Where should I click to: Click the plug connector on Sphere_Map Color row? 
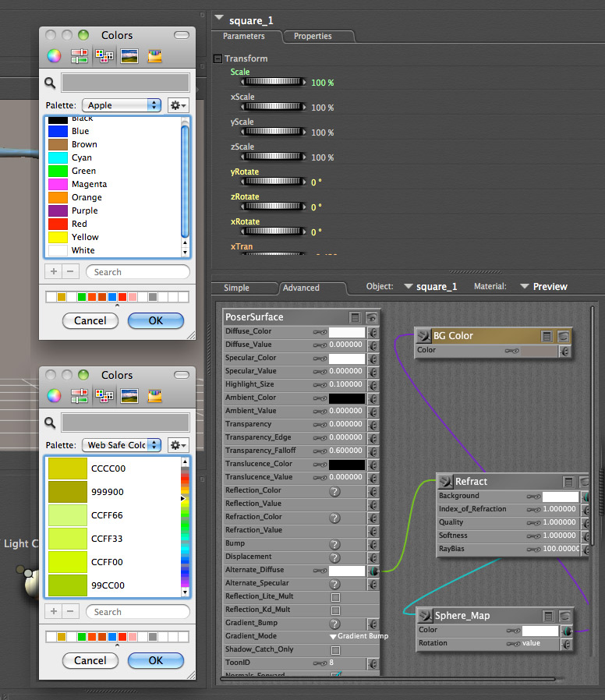[x=567, y=631]
